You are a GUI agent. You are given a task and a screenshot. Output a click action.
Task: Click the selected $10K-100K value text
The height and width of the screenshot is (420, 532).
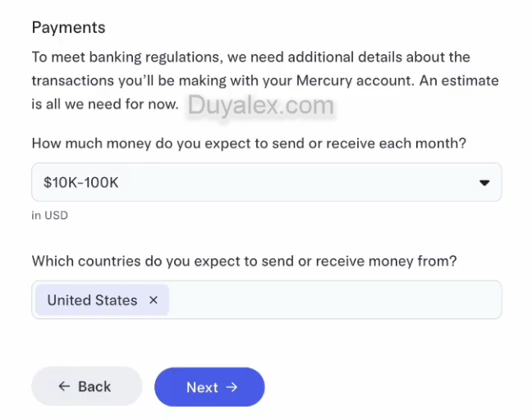pyautogui.click(x=81, y=182)
